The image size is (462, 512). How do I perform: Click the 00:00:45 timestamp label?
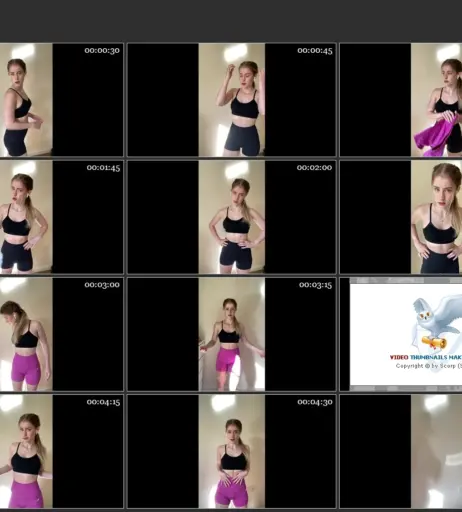315,50
